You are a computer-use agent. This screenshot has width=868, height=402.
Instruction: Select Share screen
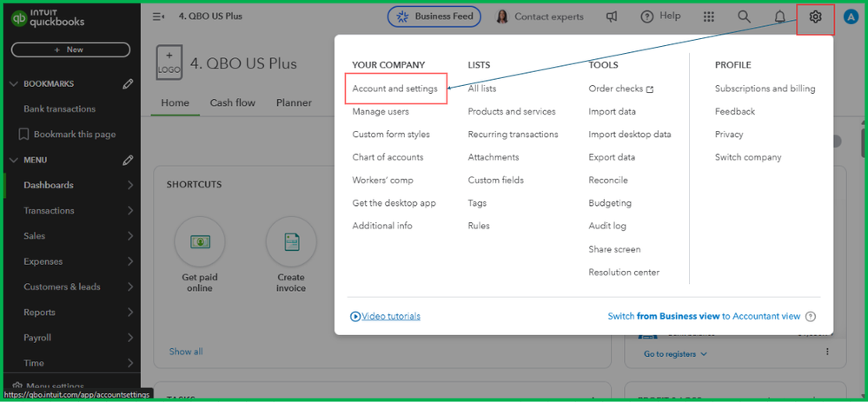pos(614,249)
